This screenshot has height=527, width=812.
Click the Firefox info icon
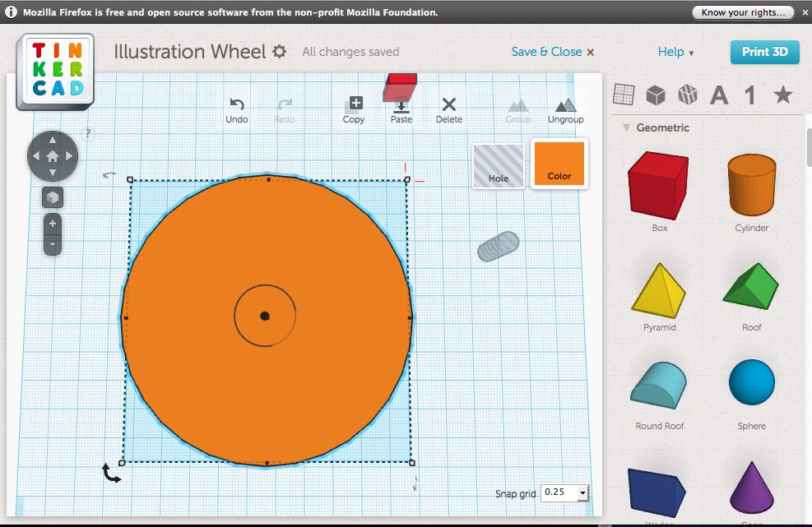[x=11, y=12]
